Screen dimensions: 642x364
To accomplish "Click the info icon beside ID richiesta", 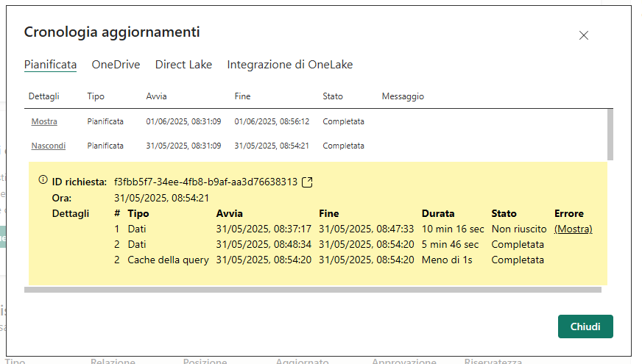I will point(43,179).
